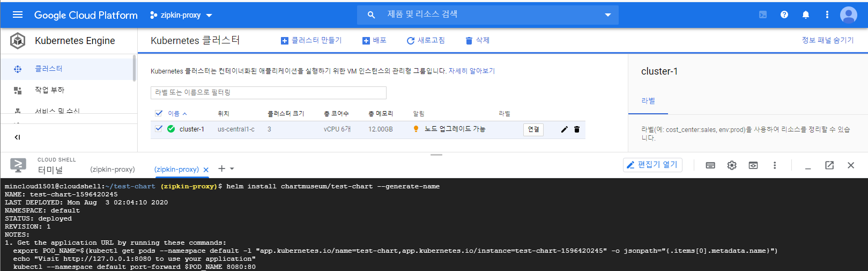The width and height of the screenshot is (868, 271).
Task: Sort by 이름 column header
Action: (177, 114)
